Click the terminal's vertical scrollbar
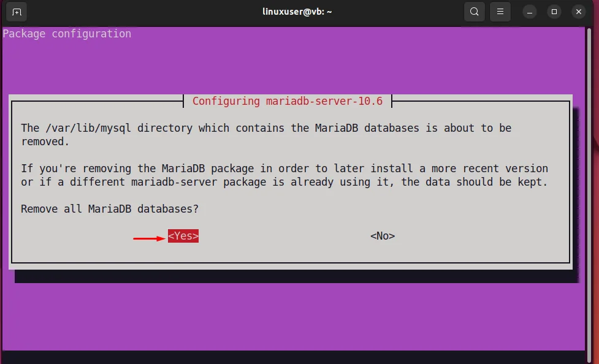The image size is (599, 364). click(x=589, y=195)
